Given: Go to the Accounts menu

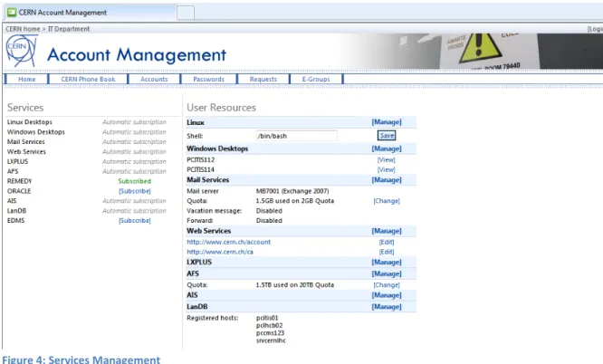Looking at the screenshot, I should coord(154,79).
